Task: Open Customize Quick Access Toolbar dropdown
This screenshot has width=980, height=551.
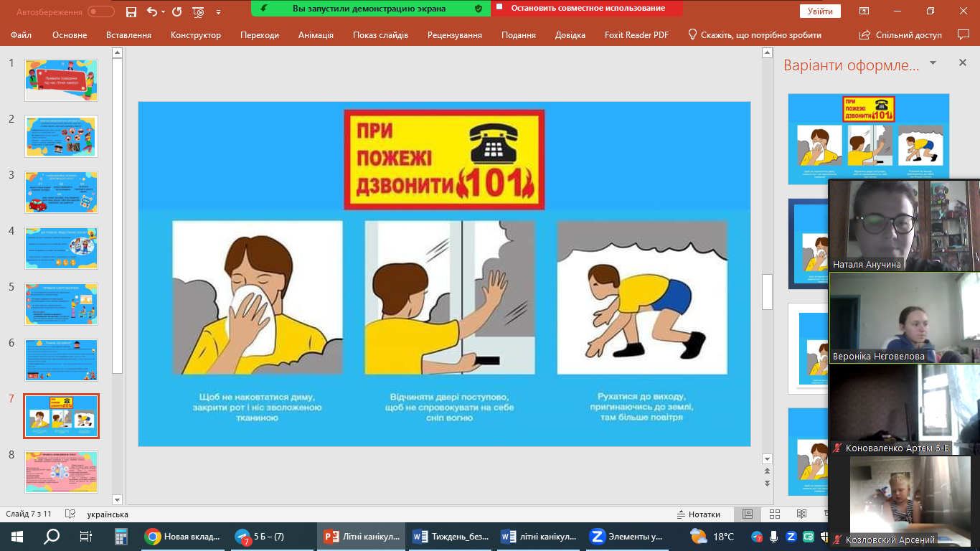Action: 218,12
